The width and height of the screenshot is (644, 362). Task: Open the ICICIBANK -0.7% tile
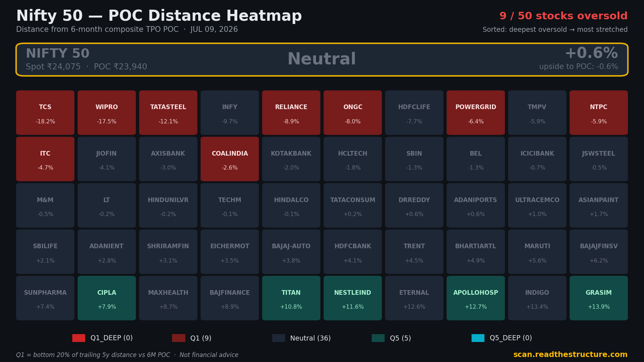tap(537, 159)
